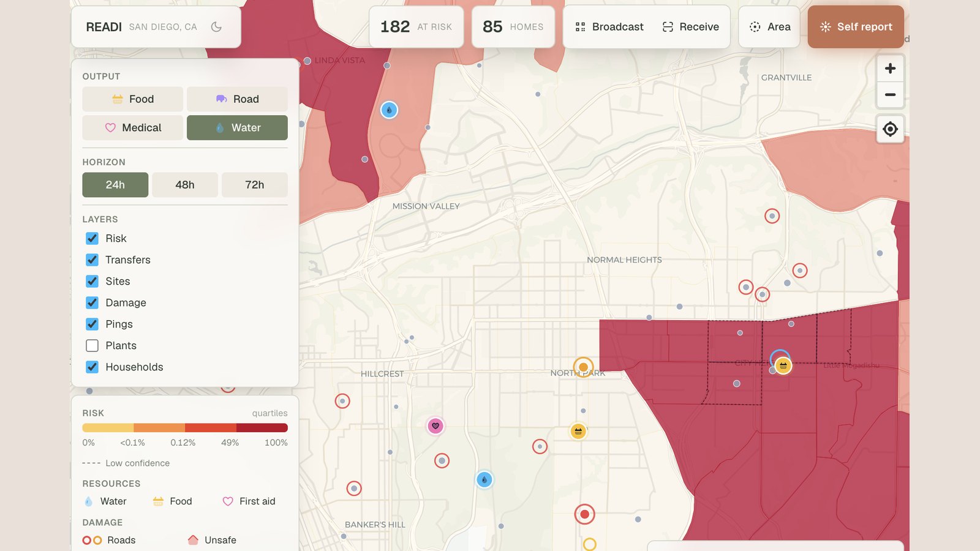This screenshot has width=980, height=551.
Task: Click the food marker south of North Park
Action: click(578, 432)
